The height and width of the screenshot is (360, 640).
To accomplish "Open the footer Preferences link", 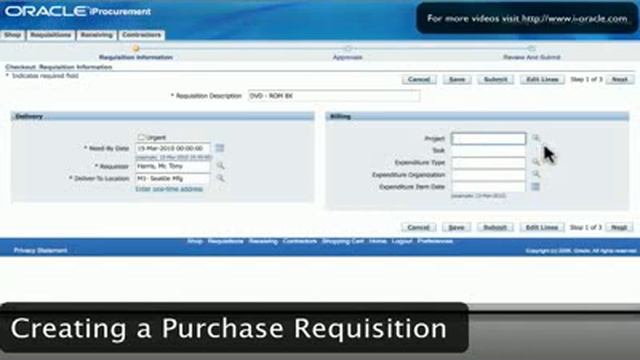I will [x=435, y=241].
